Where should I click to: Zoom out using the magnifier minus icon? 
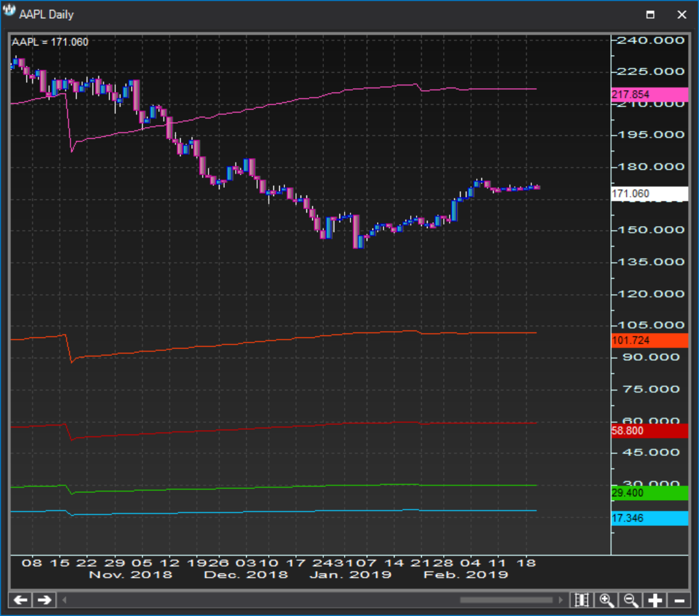pos(631,600)
